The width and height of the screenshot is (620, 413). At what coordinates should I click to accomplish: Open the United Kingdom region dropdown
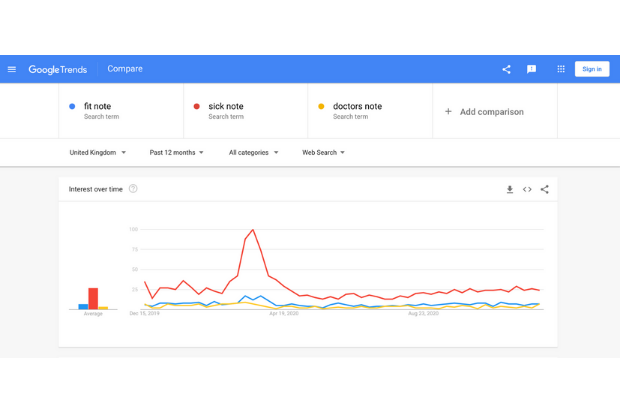coord(98,152)
